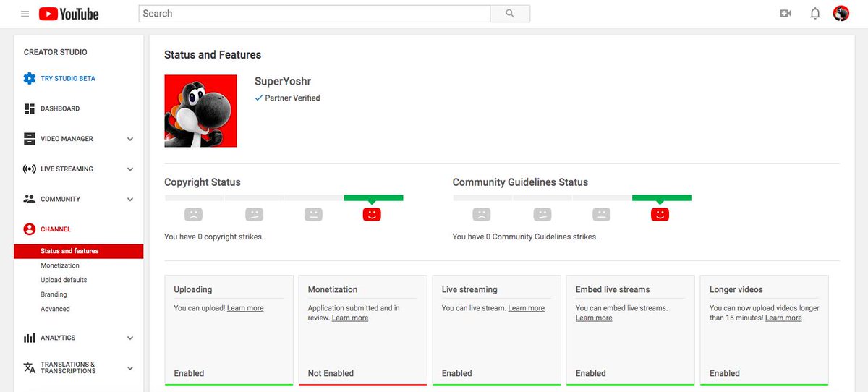868x392 pixels.
Task: Click the neutral gray face beside Community Guidelines' happy face
Action: [600, 214]
